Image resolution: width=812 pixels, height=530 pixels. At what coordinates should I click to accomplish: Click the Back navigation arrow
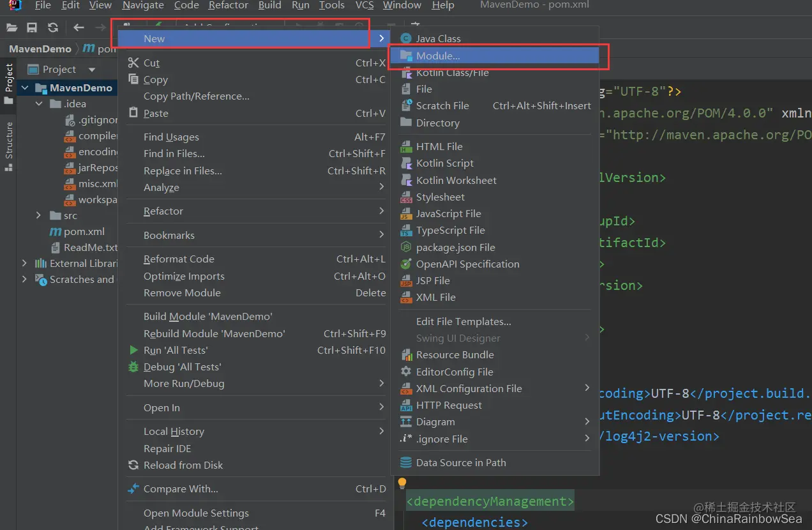pos(79,27)
